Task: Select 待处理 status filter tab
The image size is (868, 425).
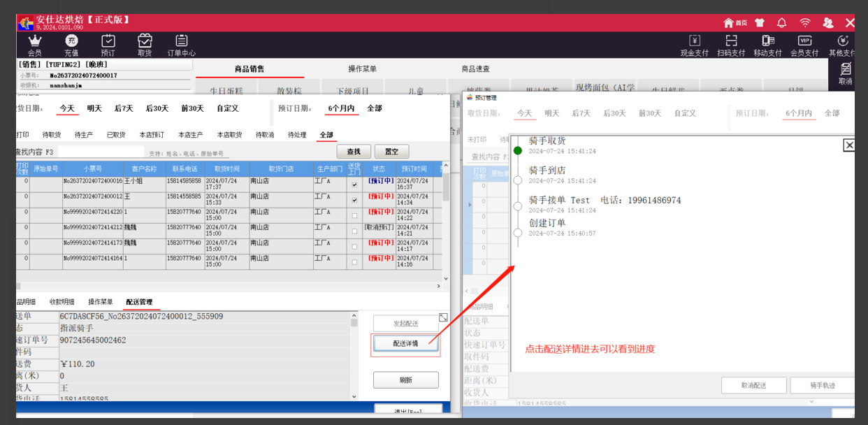Action: (296, 135)
